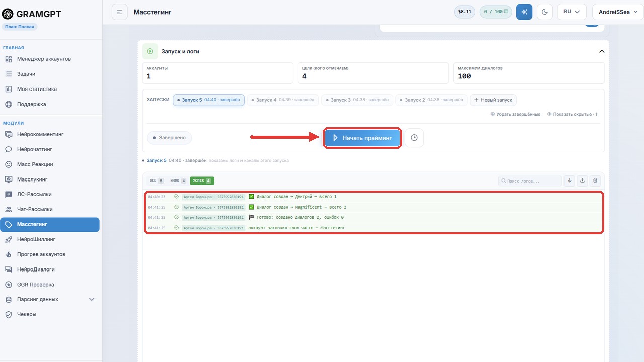This screenshot has height=362, width=644.
Task: Open the RU language dropdown
Action: click(572, 12)
